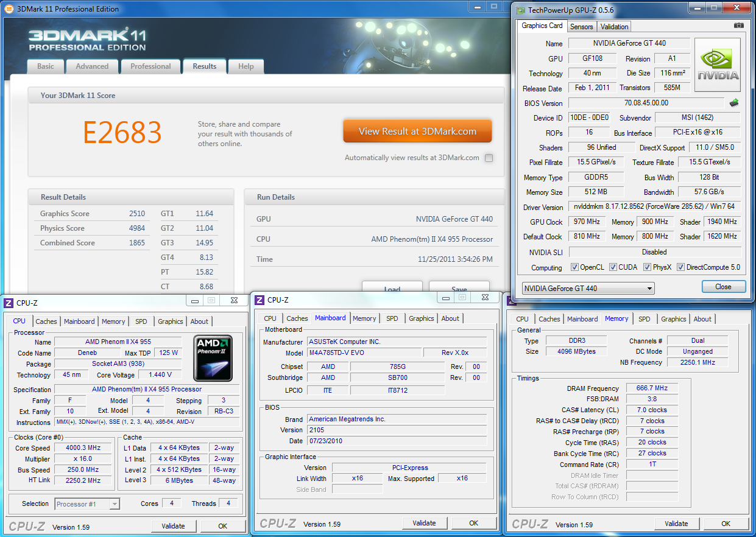Toggle the OpenCL checkbox in GPU-Z
Viewport: 756px width, 537px height.
click(x=574, y=267)
